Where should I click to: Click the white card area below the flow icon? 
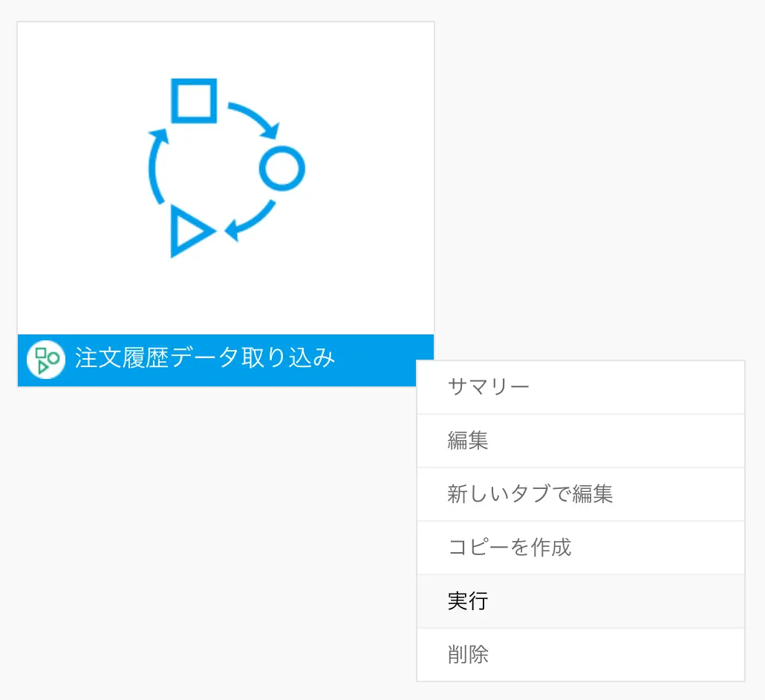225,297
